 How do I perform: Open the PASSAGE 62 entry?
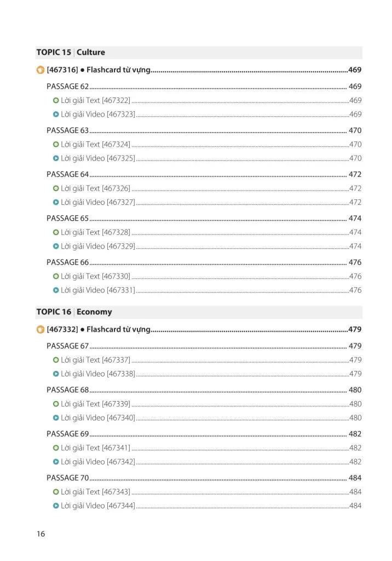(x=67, y=87)
